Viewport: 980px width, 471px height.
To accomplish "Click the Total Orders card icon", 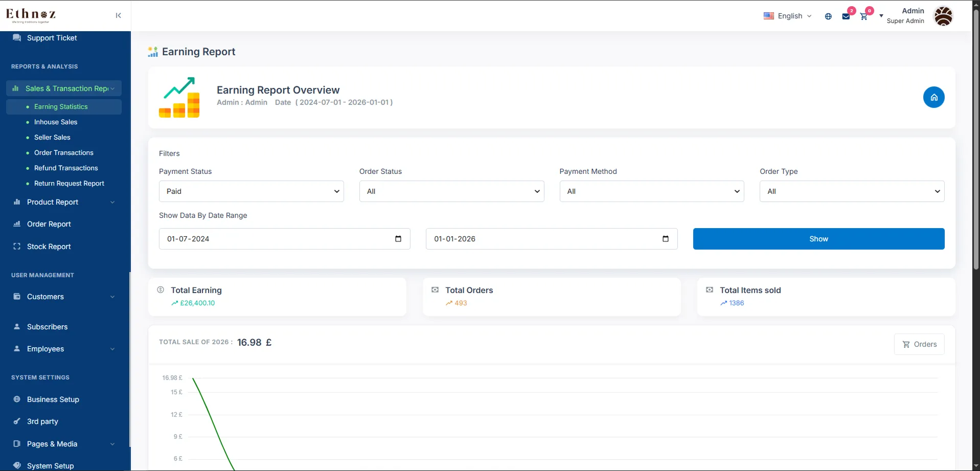I will (x=435, y=290).
